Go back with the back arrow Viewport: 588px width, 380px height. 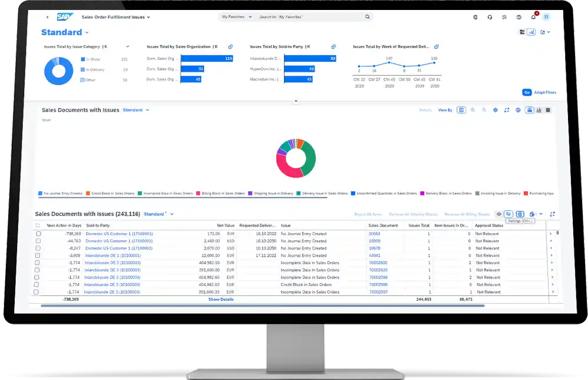(48, 17)
